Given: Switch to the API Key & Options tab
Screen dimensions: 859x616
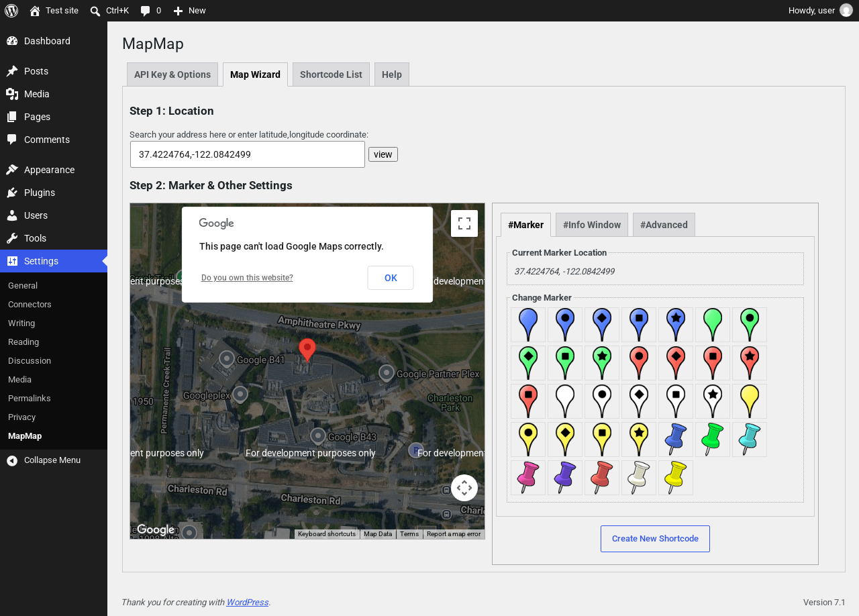Looking at the screenshot, I should click(x=172, y=74).
